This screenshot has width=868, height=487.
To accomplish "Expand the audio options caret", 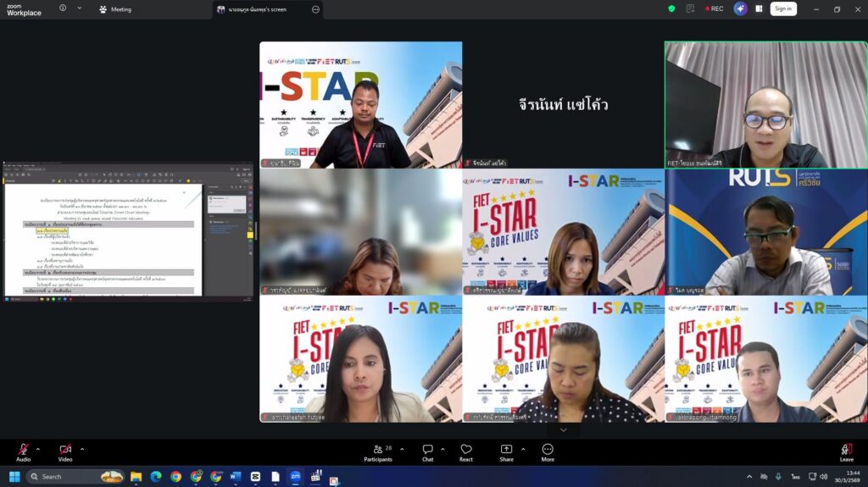I will click(37, 449).
